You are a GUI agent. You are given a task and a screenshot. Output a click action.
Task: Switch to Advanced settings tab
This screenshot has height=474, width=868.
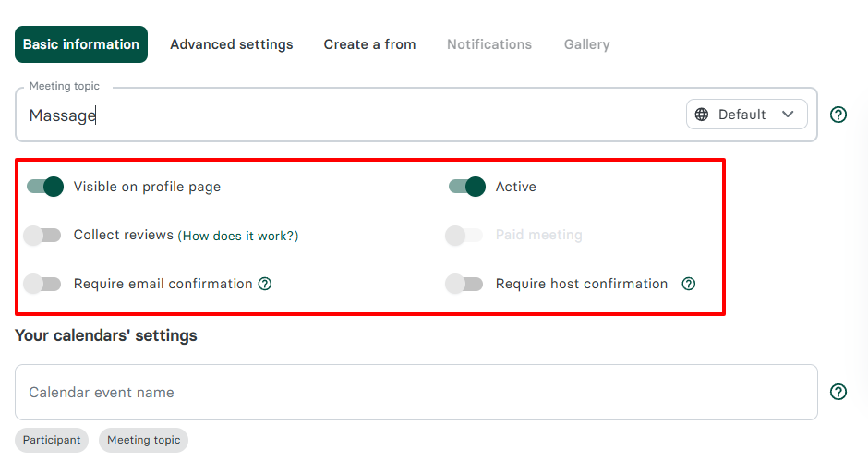pyautogui.click(x=232, y=44)
